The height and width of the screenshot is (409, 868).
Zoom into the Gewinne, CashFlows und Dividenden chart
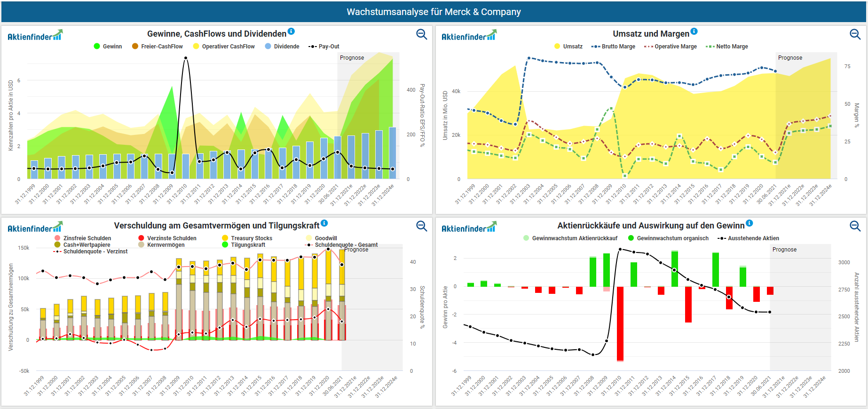(421, 34)
